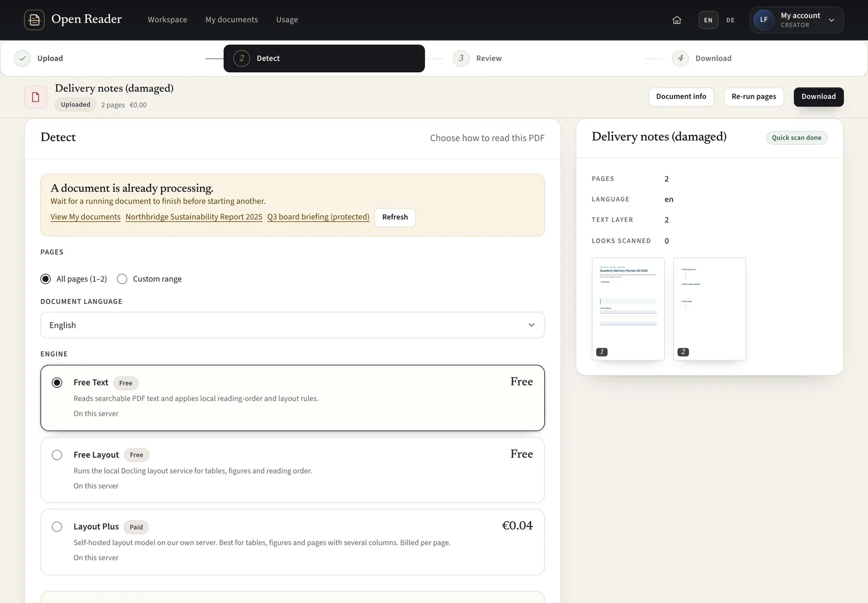The width and height of the screenshot is (868, 603).
Task: Click the black Download button
Action: pos(819,97)
